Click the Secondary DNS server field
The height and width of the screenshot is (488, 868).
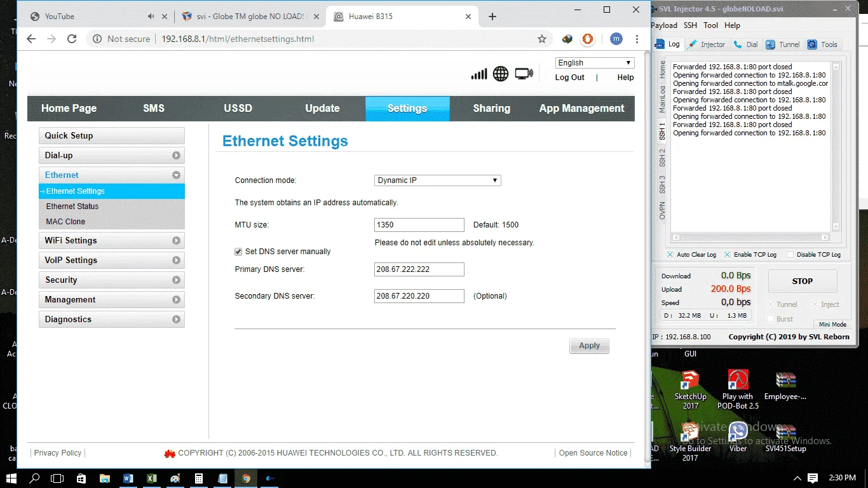coord(419,296)
